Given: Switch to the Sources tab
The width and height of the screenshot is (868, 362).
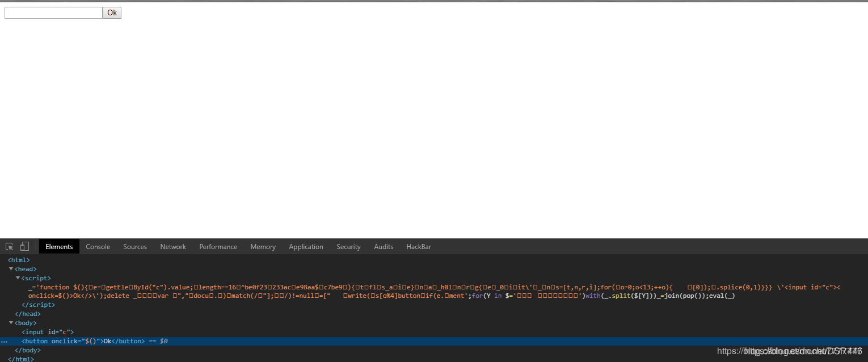Looking at the screenshot, I should [135, 246].
